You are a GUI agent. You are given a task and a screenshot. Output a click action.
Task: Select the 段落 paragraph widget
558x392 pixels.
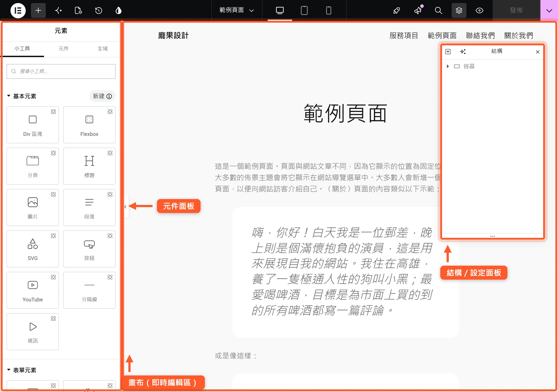(89, 207)
